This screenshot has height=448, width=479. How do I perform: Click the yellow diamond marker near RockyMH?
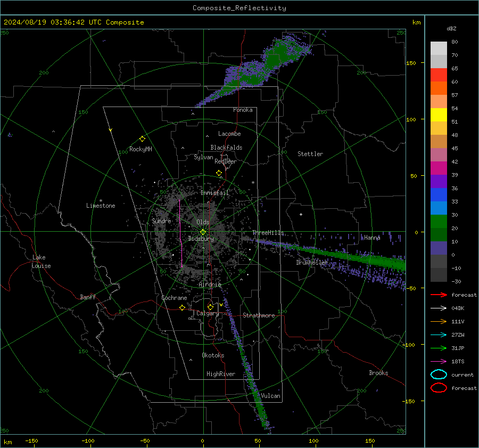(142, 139)
